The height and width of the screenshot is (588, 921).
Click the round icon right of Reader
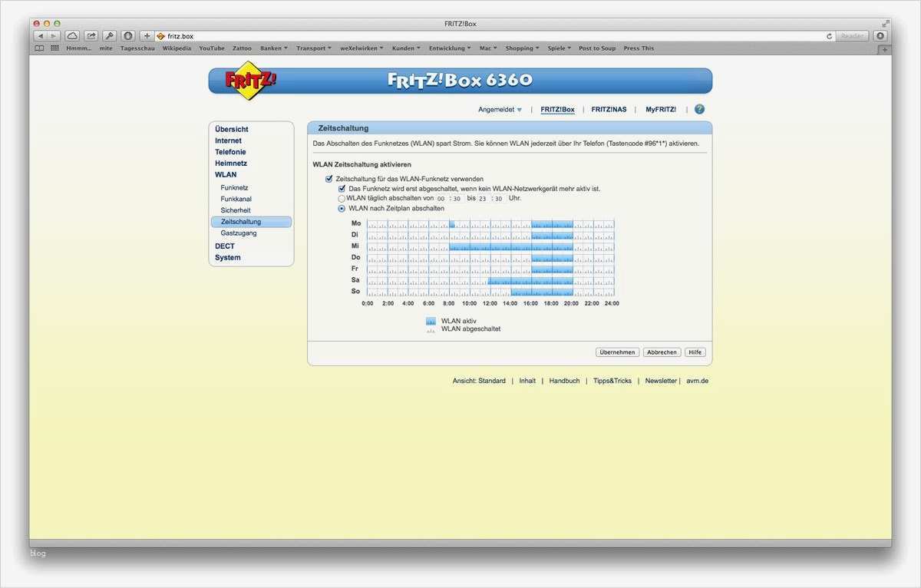(x=880, y=36)
